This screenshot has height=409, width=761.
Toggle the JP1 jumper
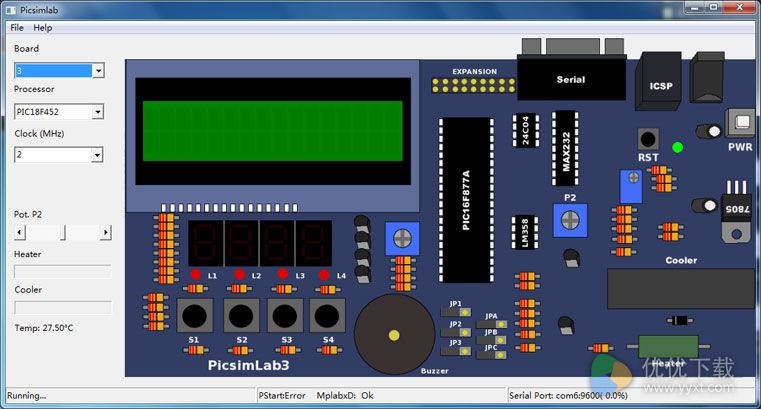(x=456, y=311)
